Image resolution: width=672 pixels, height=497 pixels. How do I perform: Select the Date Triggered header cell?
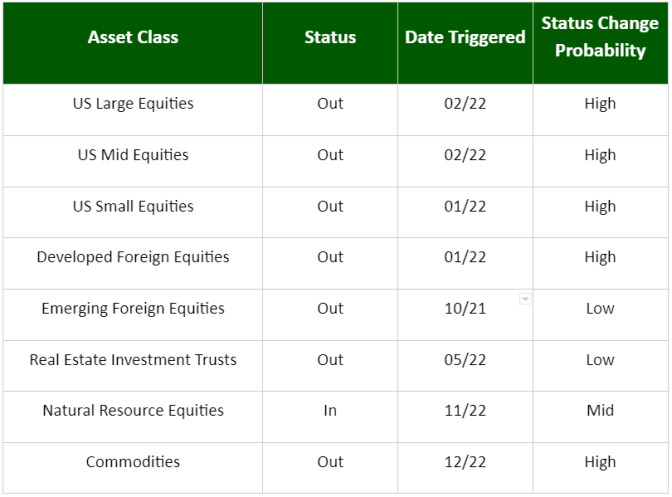tap(465, 43)
